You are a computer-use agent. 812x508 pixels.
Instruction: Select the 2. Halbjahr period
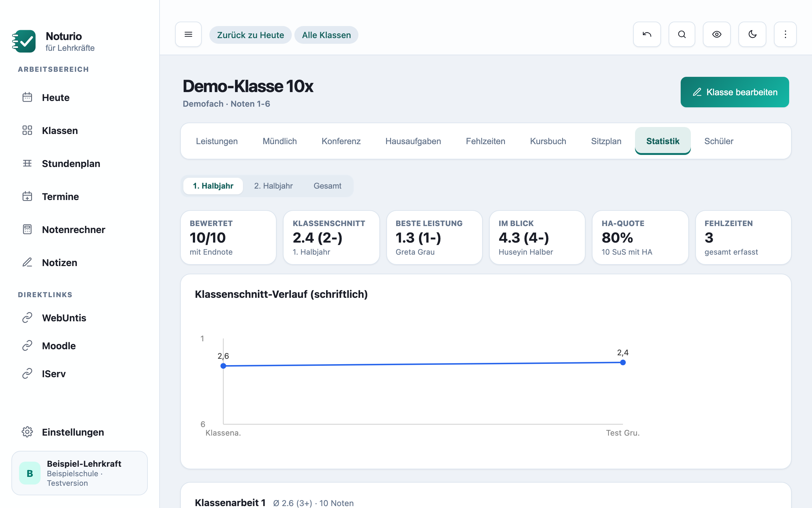pos(273,186)
